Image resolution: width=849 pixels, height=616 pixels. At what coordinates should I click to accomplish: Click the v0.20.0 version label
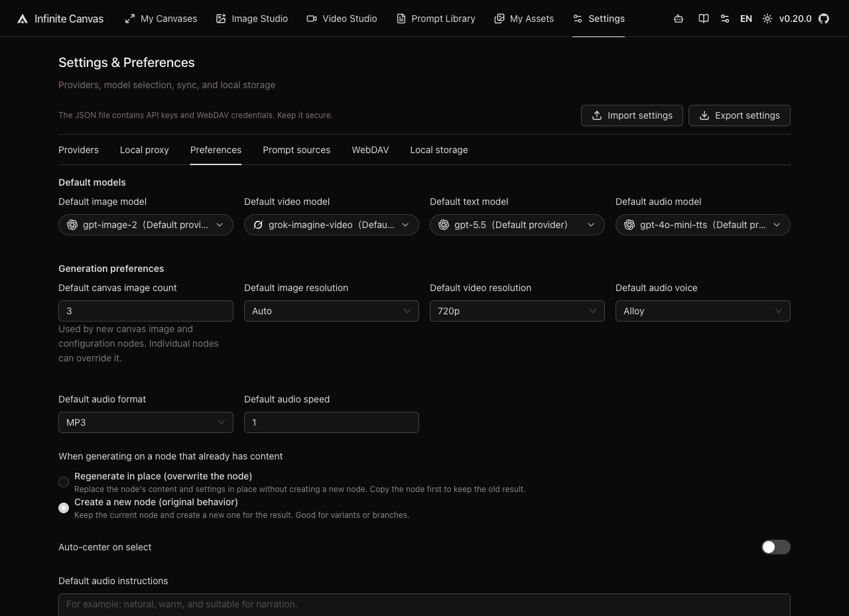point(795,19)
